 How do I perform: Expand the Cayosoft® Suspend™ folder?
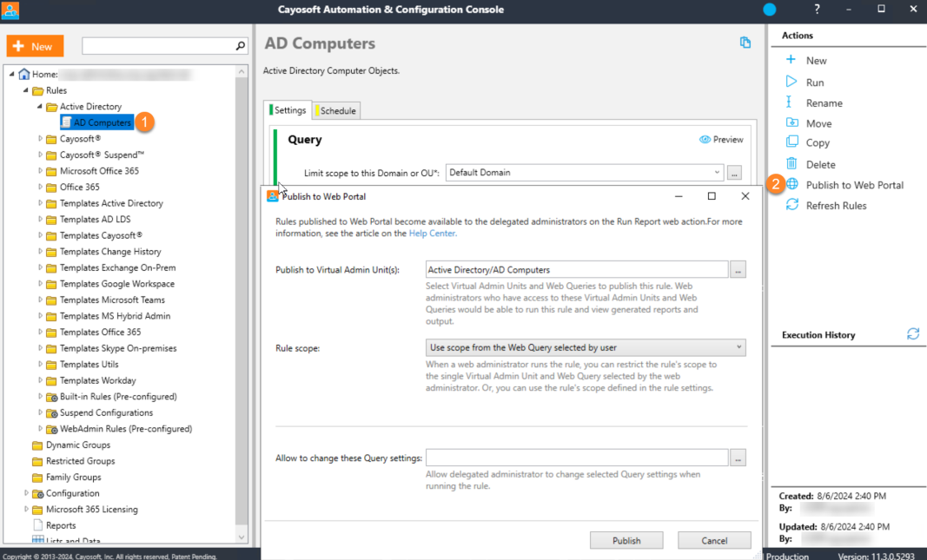[x=40, y=155]
